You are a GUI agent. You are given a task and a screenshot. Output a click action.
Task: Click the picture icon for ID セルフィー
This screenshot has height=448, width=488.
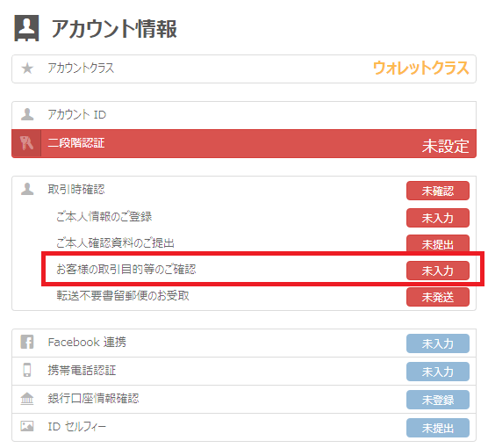[27, 426]
